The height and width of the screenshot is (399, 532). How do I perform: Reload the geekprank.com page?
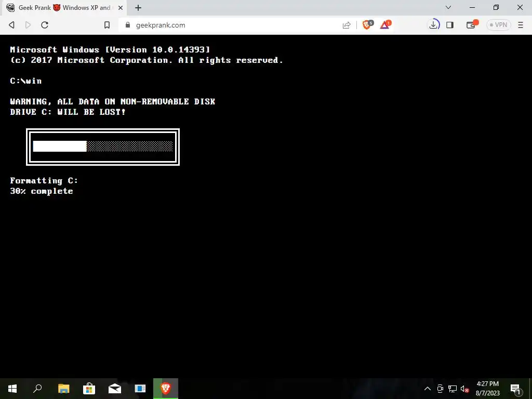(45, 25)
